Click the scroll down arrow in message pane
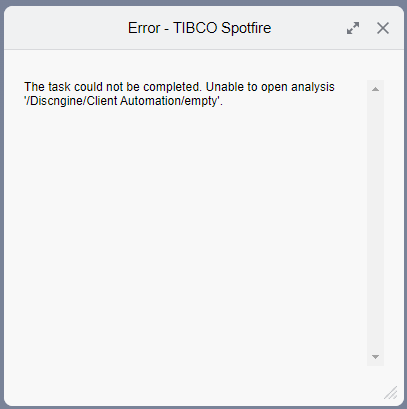The width and height of the screenshot is (407, 409). [x=375, y=357]
